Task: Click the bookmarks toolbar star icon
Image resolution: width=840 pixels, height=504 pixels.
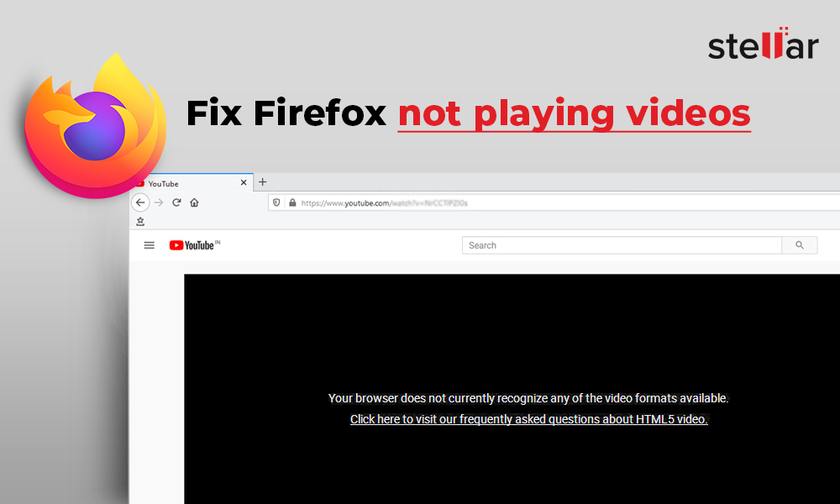Action: click(140, 221)
